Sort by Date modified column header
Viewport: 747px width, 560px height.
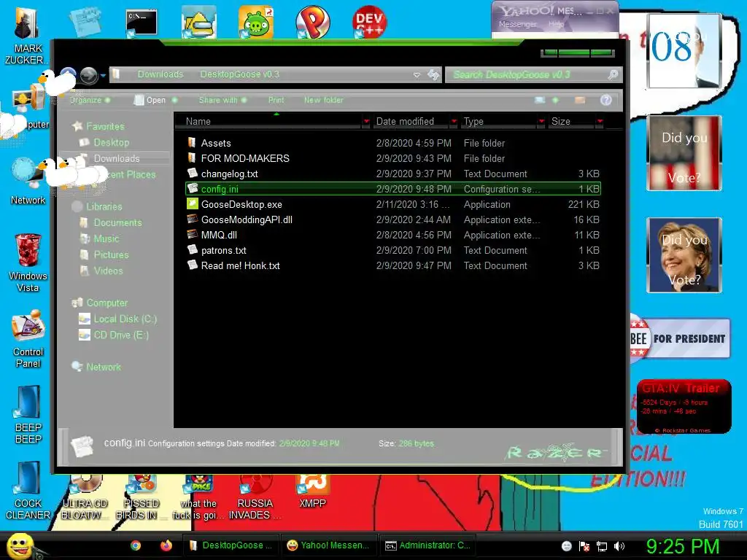[x=405, y=122]
